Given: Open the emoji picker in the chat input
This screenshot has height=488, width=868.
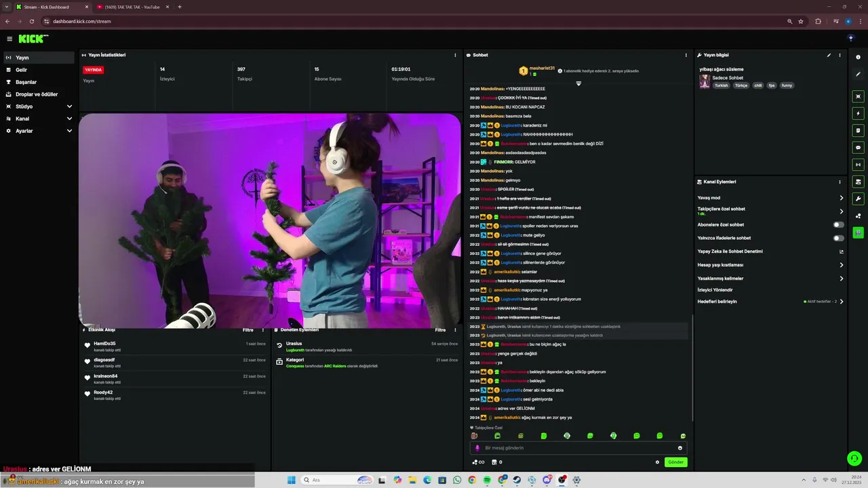Looking at the screenshot, I should point(680,448).
